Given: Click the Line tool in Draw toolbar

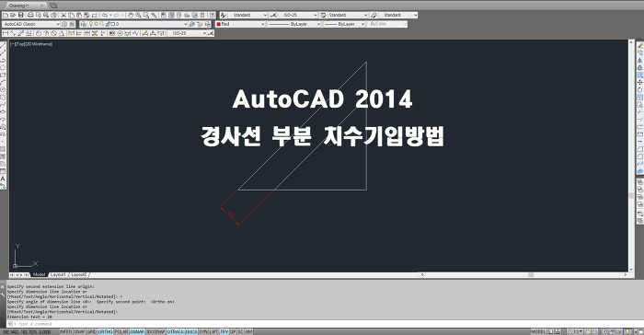Looking at the screenshot, I should [3, 46].
